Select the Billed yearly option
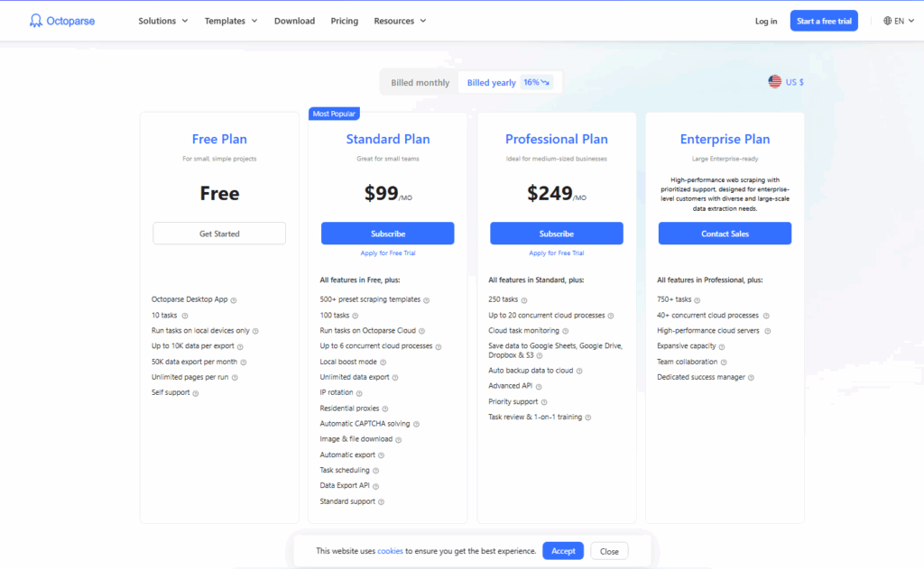This screenshot has width=924, height=569. [509, 82]
